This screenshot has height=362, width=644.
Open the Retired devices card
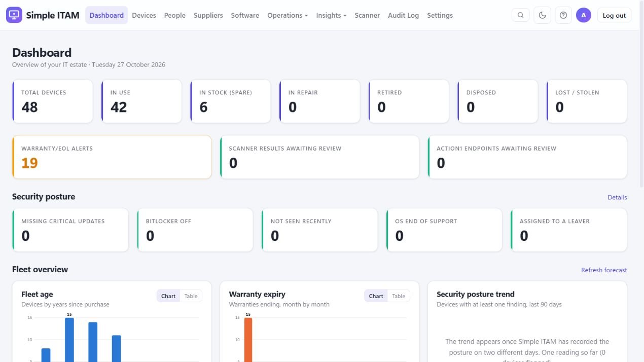pyautogui.click(x=409, y=101)
